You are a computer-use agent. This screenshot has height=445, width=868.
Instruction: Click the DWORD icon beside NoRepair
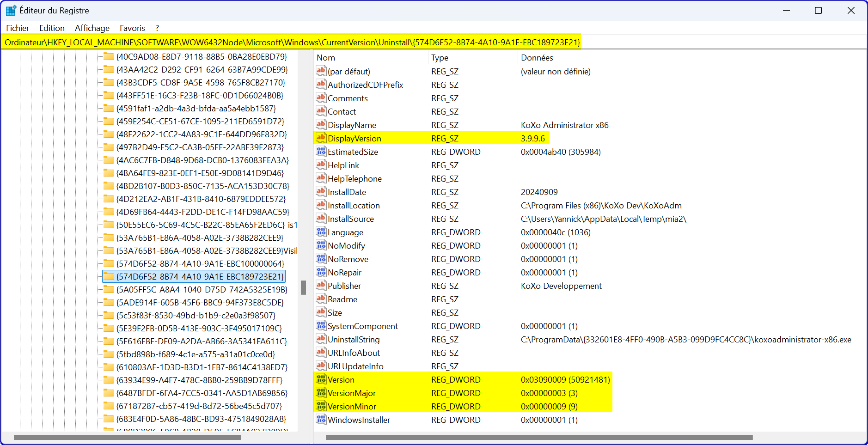coord(321,272)
